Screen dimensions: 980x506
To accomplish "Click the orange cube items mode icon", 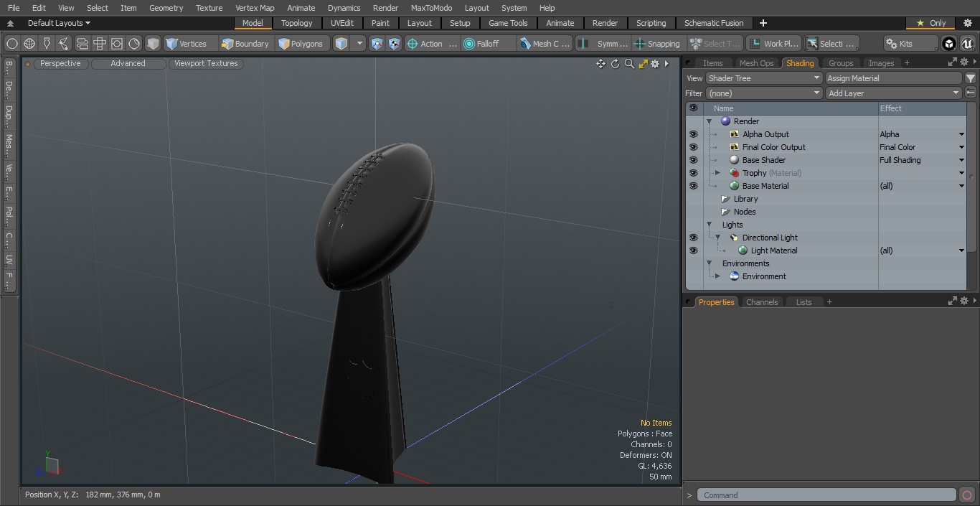I will (341, 44).
